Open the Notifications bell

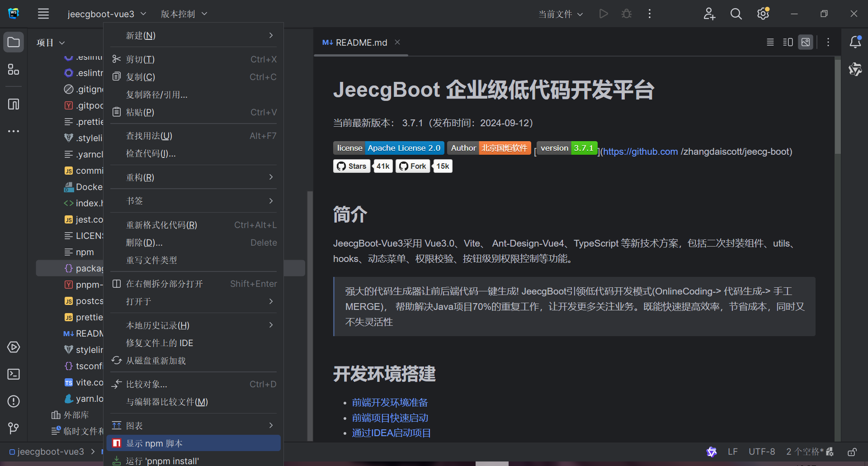pyautogui.click(x=855, y=42)
